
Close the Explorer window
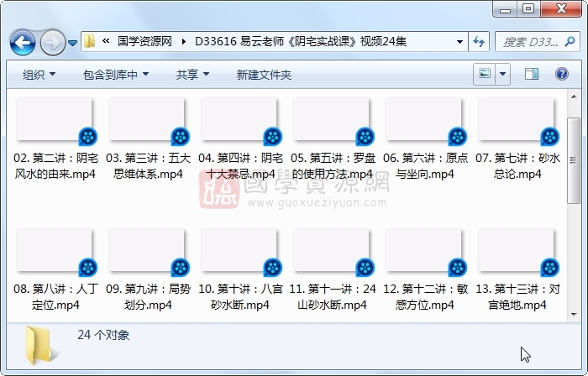coord(561,8)
